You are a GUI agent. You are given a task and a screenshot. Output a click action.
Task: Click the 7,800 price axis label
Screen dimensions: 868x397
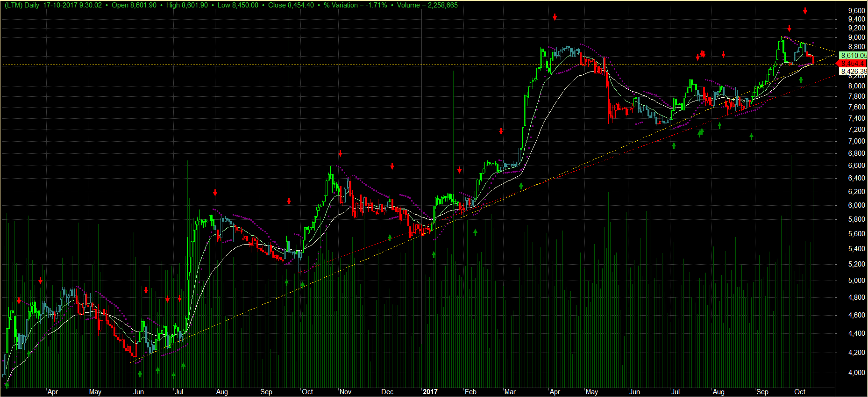[856, 96]
